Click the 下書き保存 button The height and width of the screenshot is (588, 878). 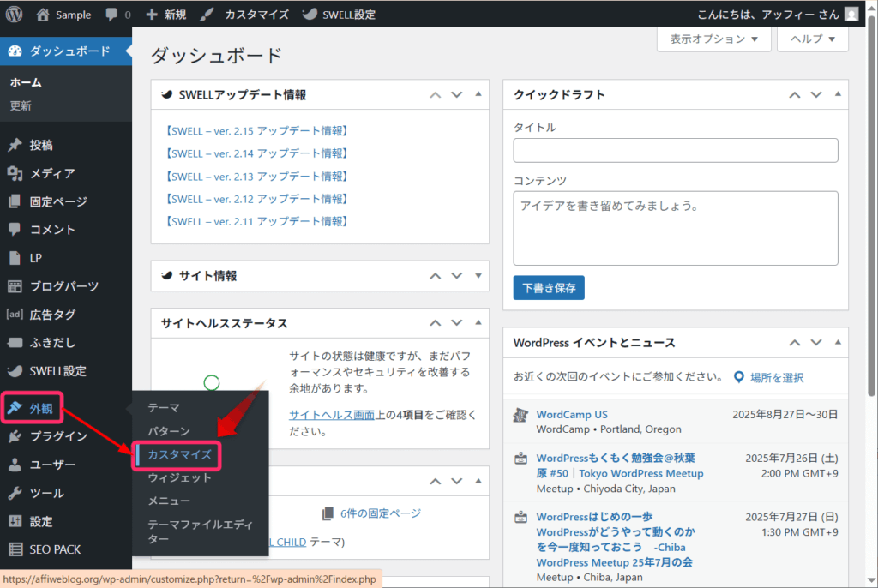(x=549, y=288)
